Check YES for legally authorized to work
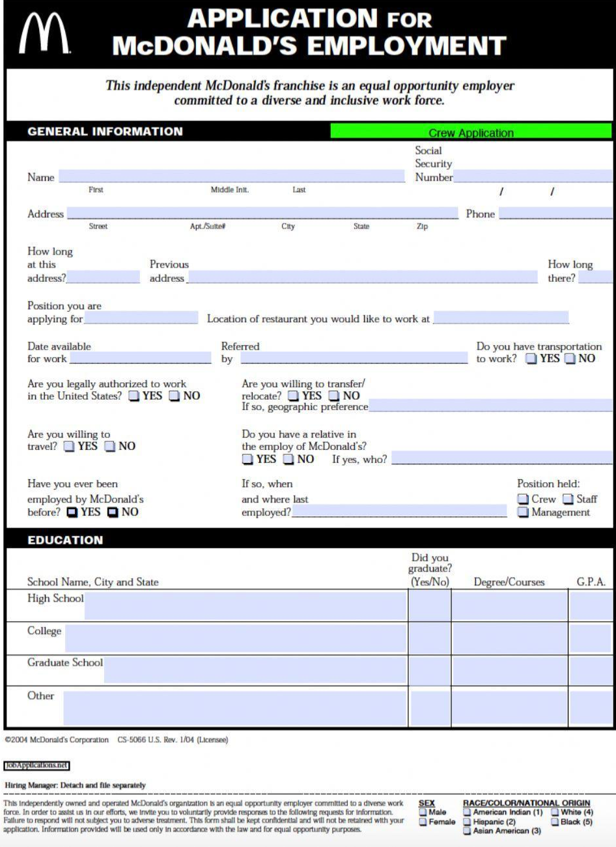Screen dimensions: 616x847 134,396
